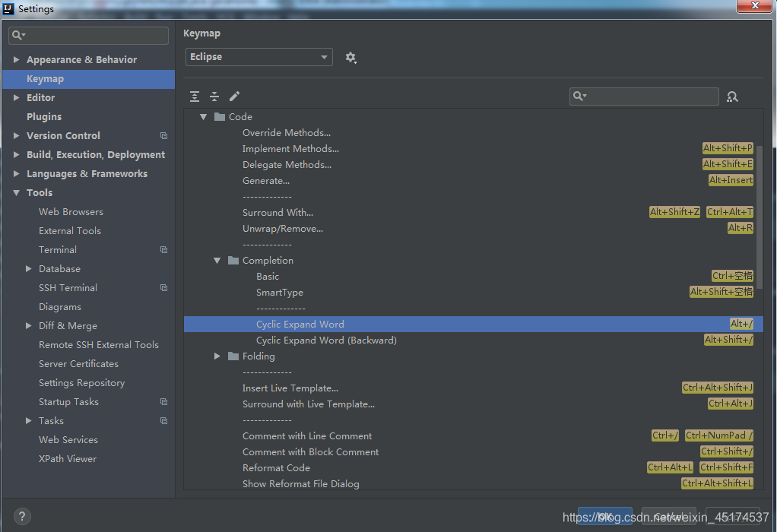Focus the keymap action search field
The height and width of the screenshot is (532, 777).
coord(644,96)
